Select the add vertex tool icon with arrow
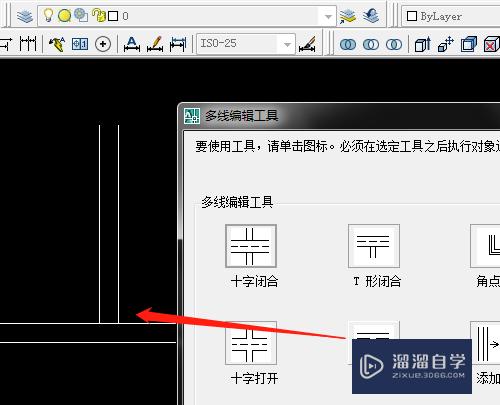 click(485, 343)
